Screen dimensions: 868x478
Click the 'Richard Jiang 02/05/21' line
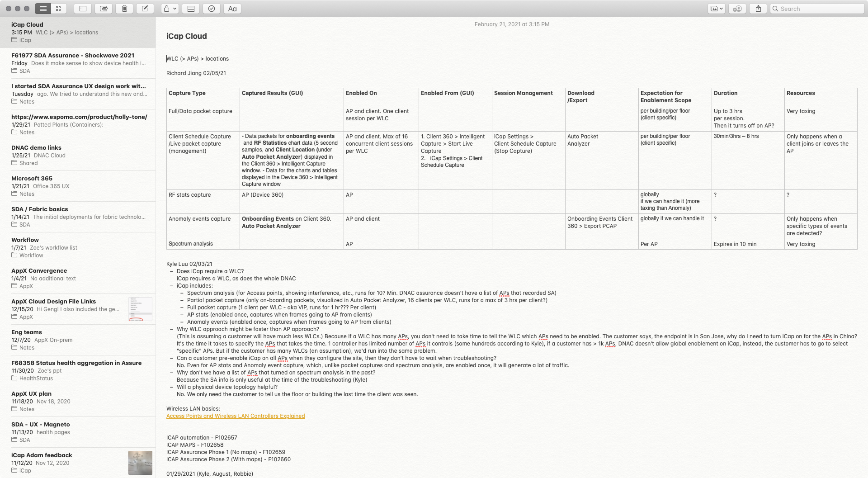(196, 73)
